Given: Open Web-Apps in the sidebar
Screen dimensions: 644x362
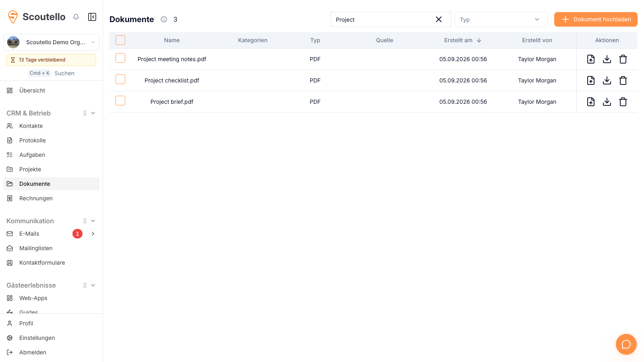Looking at the screenshot, I should pyautogui.click(x=51, y=298).
